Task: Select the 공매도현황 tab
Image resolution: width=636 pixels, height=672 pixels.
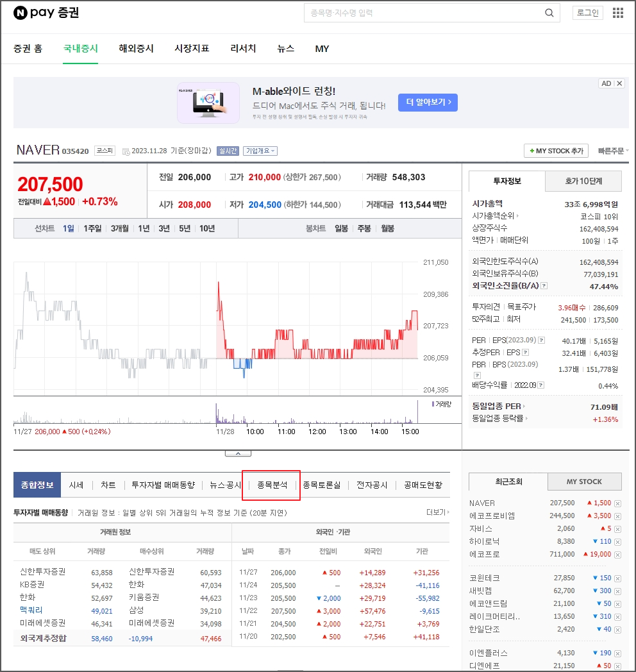Action: [x=423, y=485]
